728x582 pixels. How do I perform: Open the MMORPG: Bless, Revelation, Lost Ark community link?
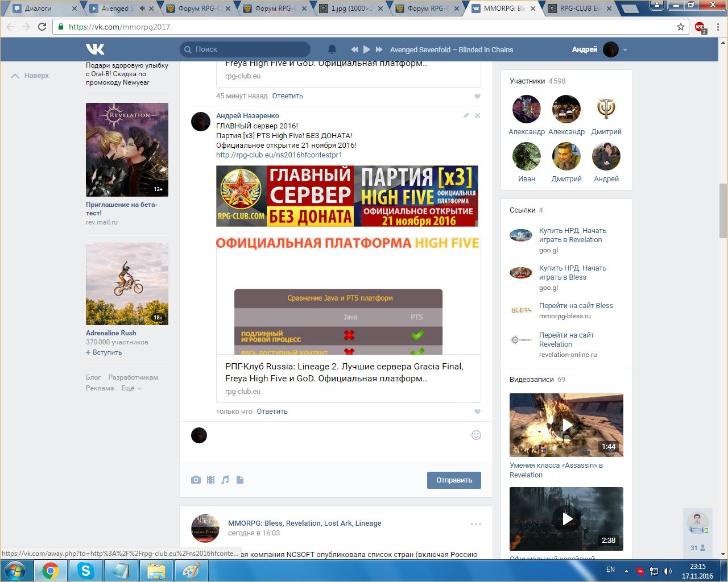pyautogui.click(x=304, y=523)
